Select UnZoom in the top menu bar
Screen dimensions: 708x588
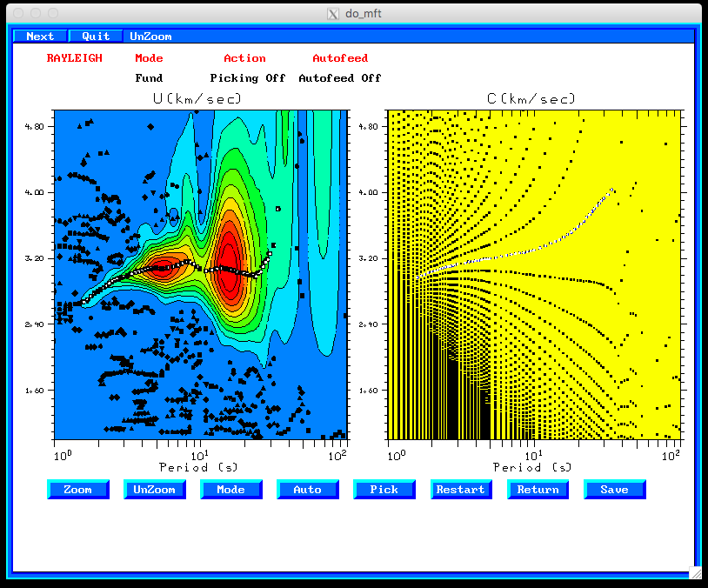pos(150,37)
